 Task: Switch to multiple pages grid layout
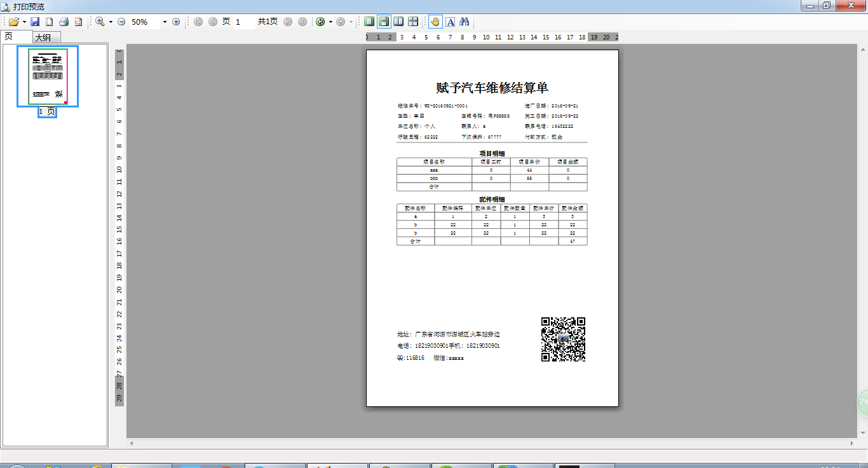tap(413, 22)
